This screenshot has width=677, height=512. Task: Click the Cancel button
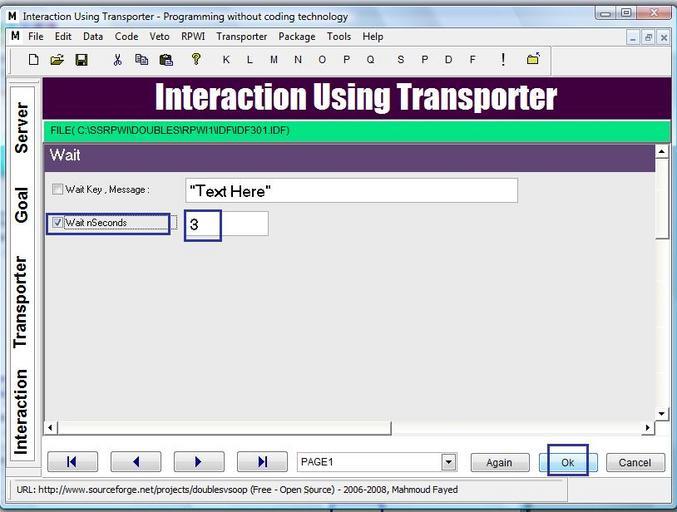(x=635, y=462)
